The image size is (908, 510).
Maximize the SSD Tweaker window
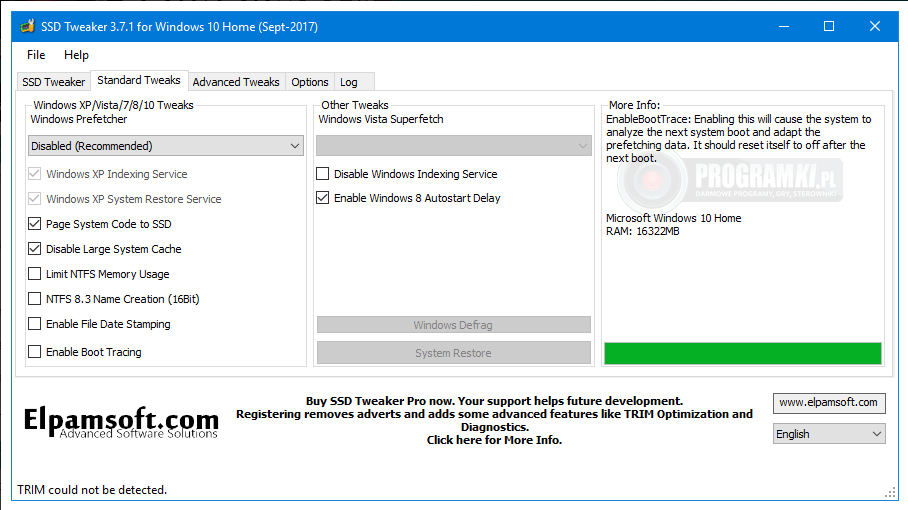click(829, 27)
